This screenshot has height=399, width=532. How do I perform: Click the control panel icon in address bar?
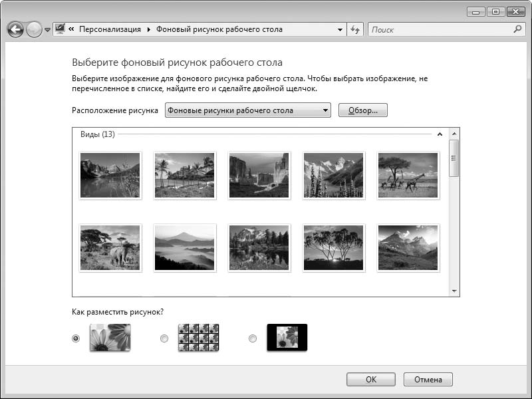[x=60, y=29]
